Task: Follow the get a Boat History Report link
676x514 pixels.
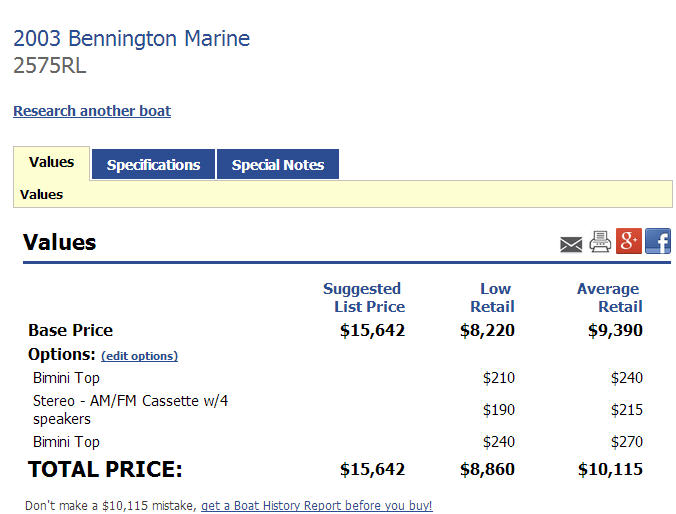Action: 316,506
